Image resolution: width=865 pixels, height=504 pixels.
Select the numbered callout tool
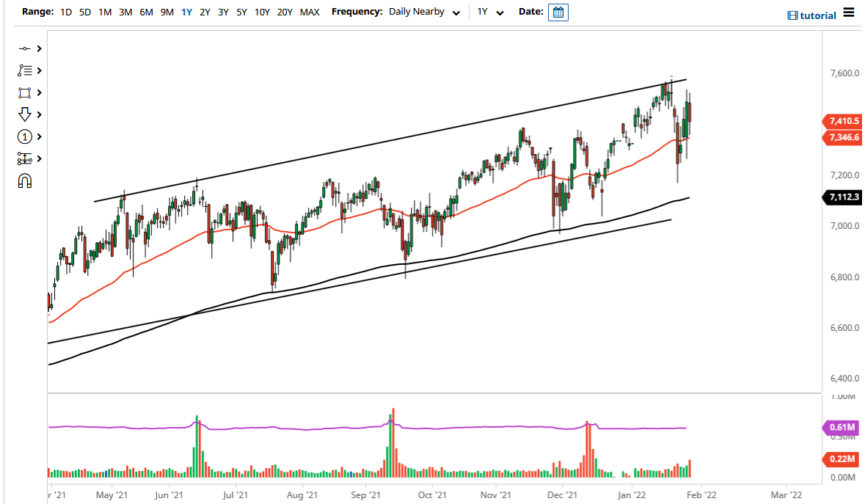click(x=25, y=136)
